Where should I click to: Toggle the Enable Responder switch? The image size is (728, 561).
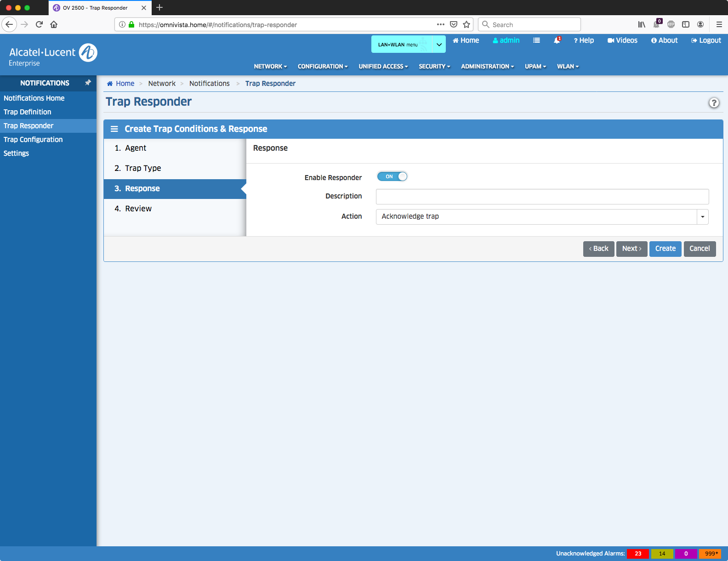(392, 177)
